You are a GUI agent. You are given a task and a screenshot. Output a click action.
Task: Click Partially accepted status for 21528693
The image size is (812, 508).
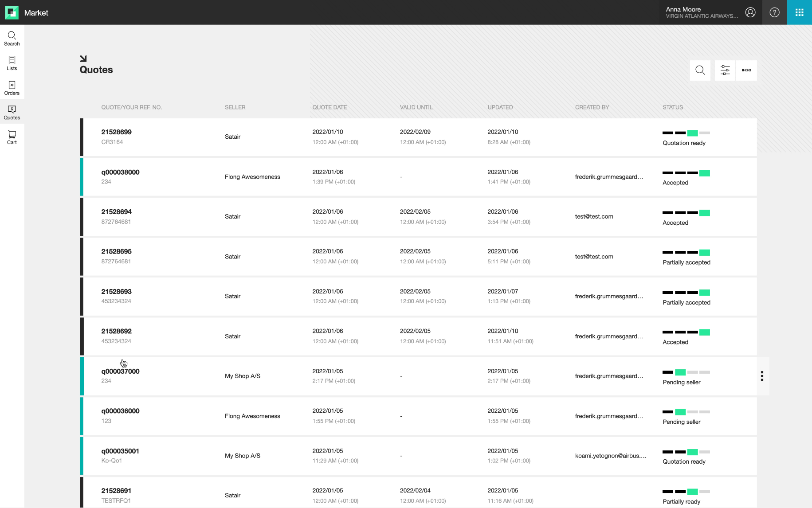pos(686,302)
